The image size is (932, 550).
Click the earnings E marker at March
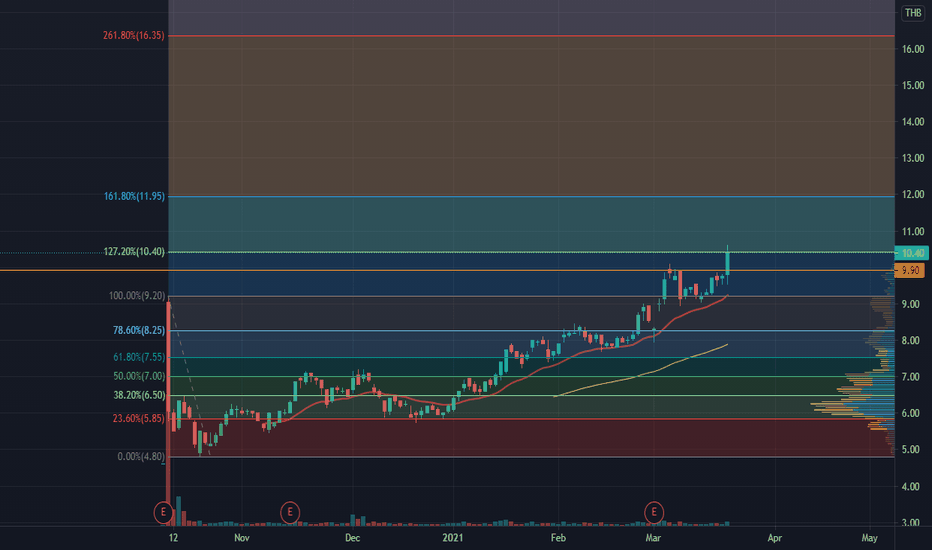[654, 512]
